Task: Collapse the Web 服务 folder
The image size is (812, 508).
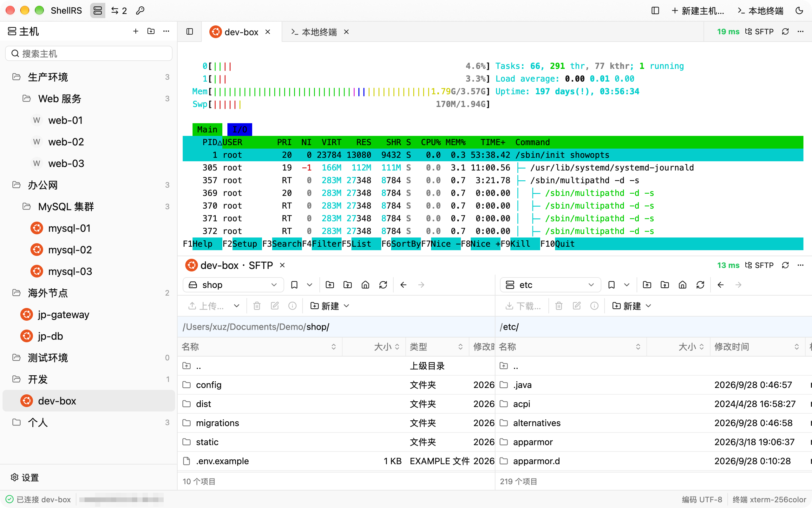Action: [89, 98]
